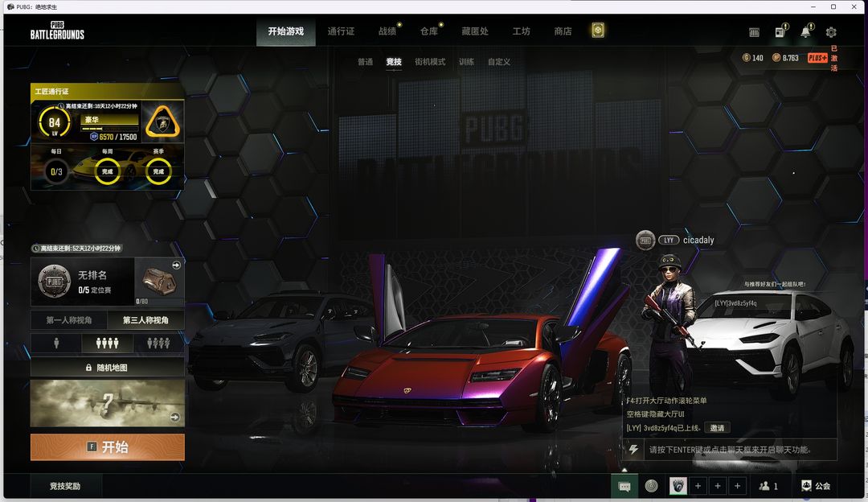This screenshot has height=502, width=868.
Task: Click the 工匠通行证 panel header
Action: point(108,92)
